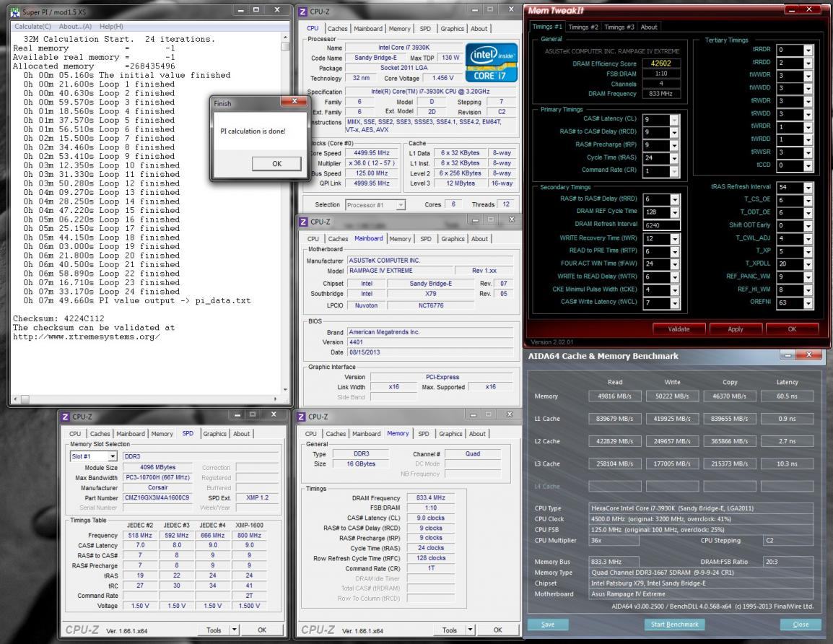Expand the WRITE to READ Delay (tWTR) dropdown

pyautogui.click(x=675, y=277)
